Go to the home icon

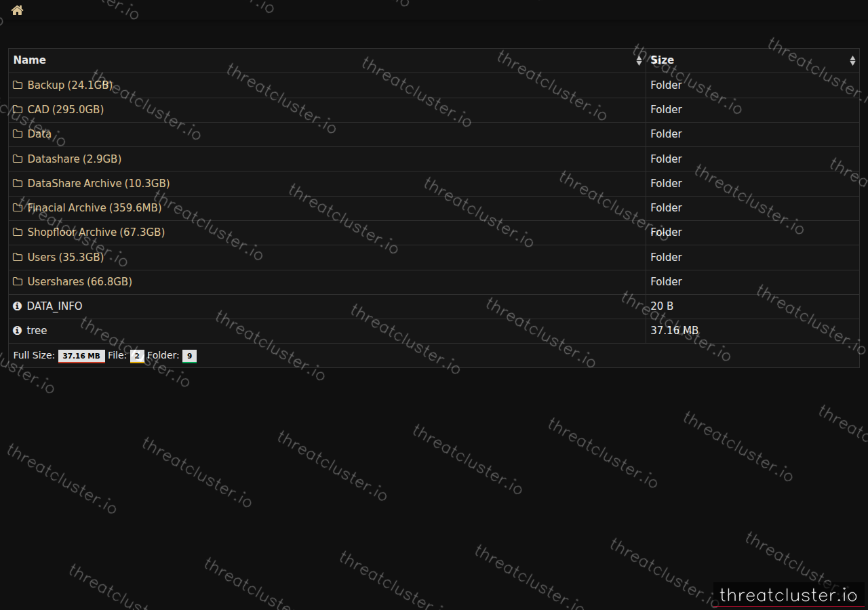(17, 10)
